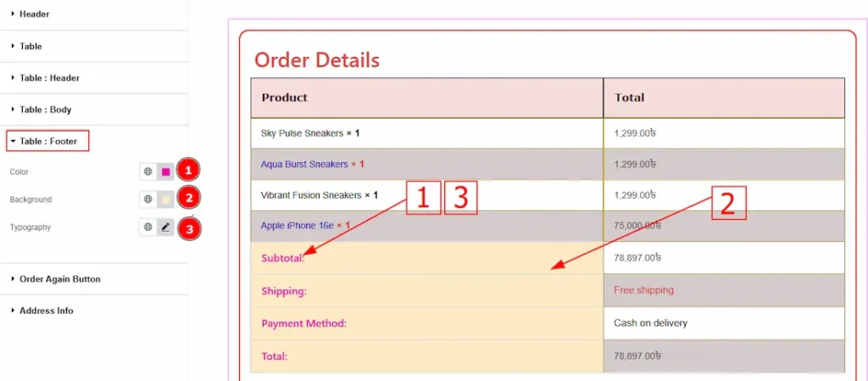This screenshot has height=381, width=868.
Task: Click the globe icon next to Background
Action: point(147,199)
